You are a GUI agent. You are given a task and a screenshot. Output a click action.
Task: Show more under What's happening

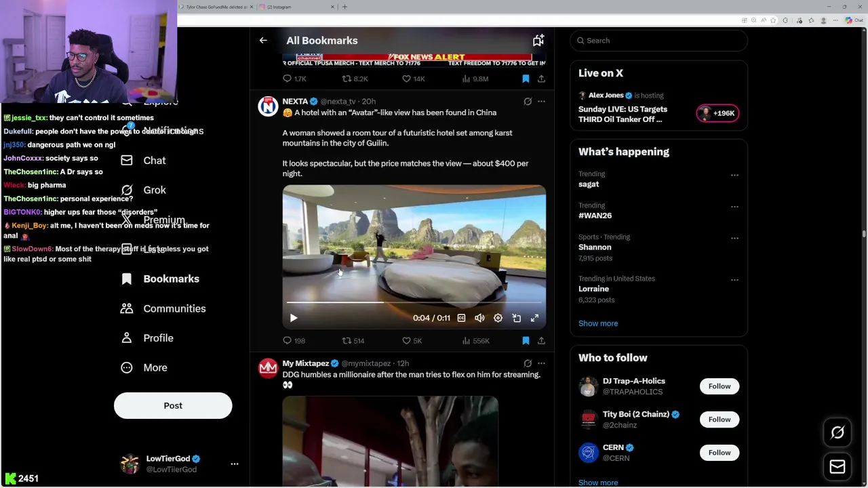pyautogui.click(x=598, y=323)
